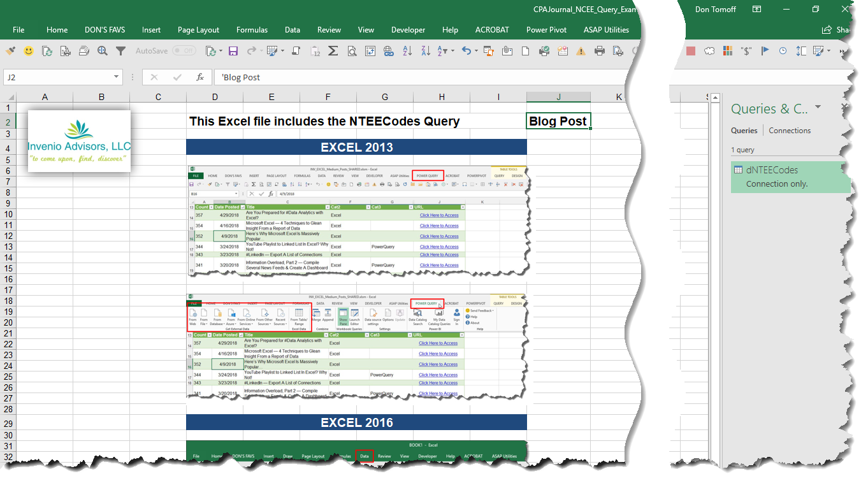868x483 pixels.
Task: Click the AutoSum icon on the toolbar
Action: click(x=333, y=51)
